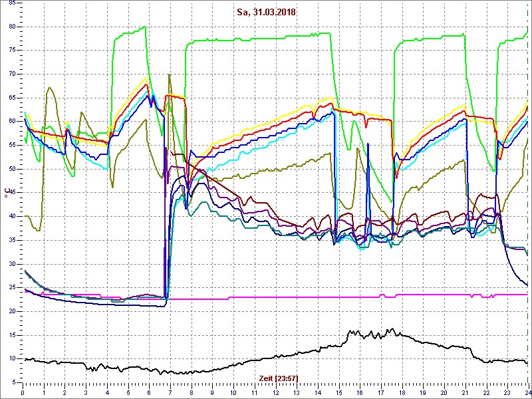
Task: Click hour 14 on the time axis
Action: pyautogui.click(x=318, y=392)
